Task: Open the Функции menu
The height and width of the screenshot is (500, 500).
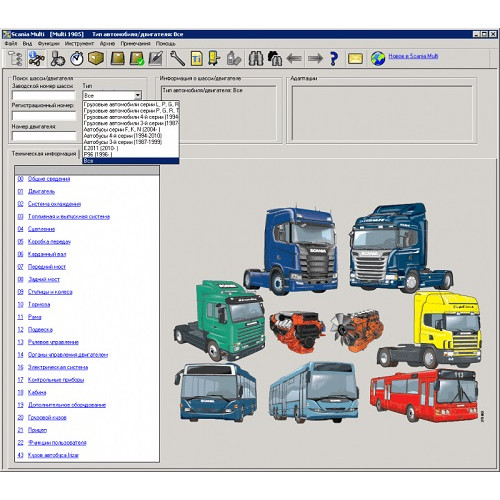Action: pyautogui.click(x=48, y=44)
